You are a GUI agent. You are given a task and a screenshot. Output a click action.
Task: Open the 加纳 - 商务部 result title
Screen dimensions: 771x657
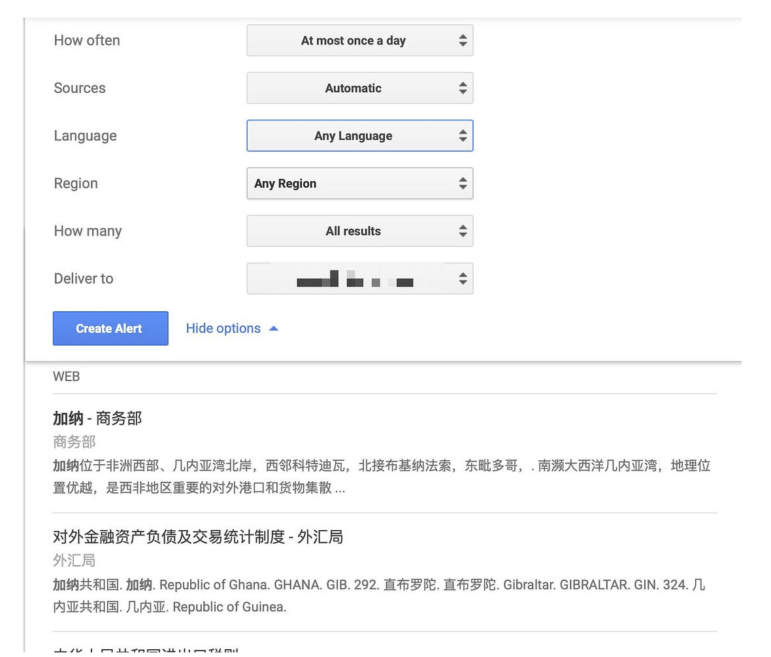[97, 418]
